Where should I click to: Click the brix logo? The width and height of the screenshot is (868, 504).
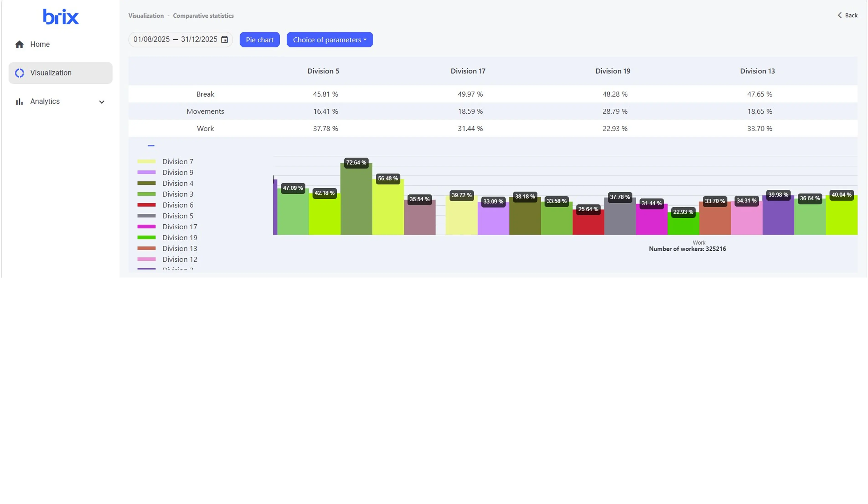[x=61, y=16]
